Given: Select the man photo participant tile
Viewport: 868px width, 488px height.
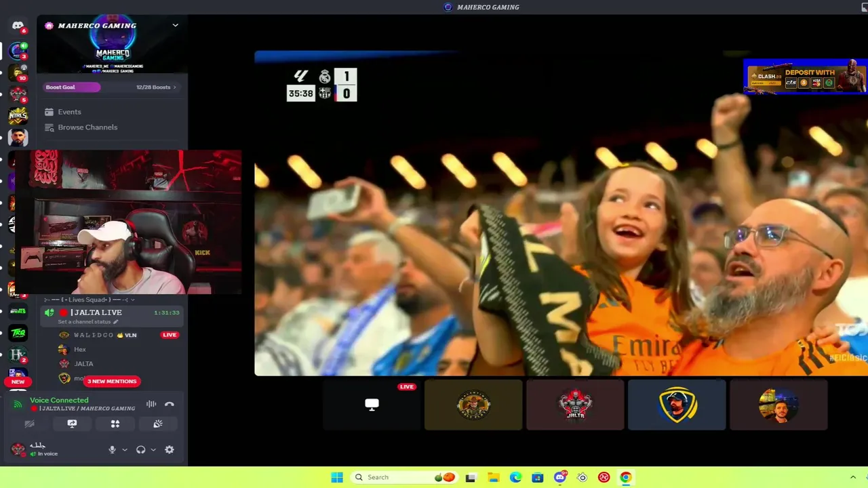Looking at the screenshot, I should pos(778,405).
